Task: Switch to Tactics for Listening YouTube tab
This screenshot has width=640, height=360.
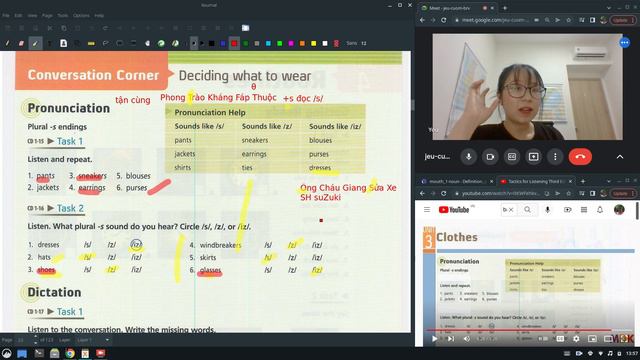Action: pyautogui.click(x=536, y=181)
